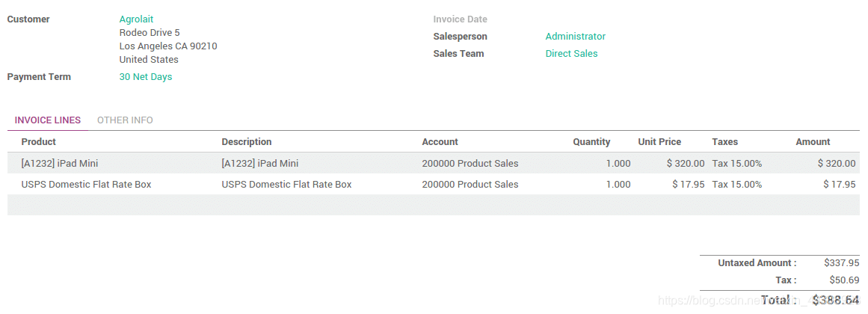Open the Direct Sales team link
868x314 pixels.
coord(571,54)
